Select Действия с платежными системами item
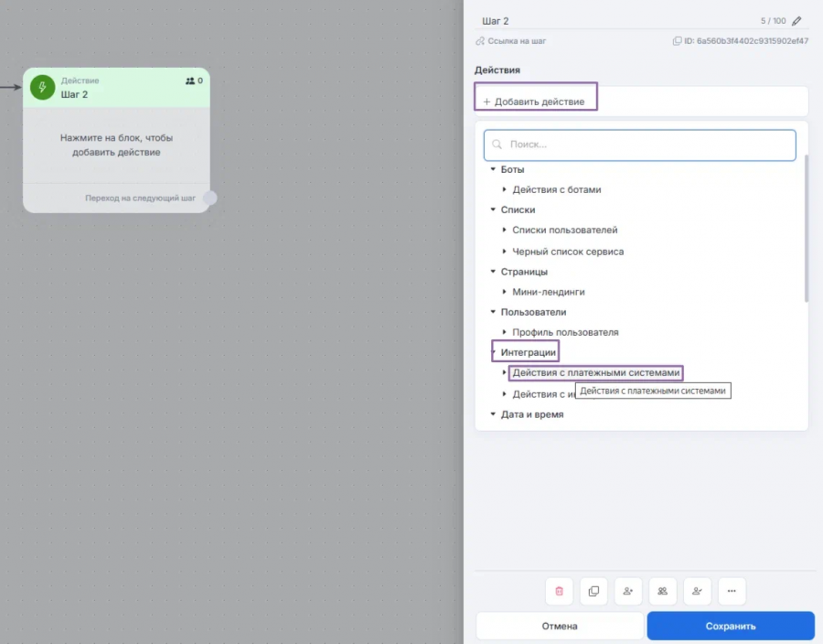823x644 pixels. click(x=595, y=372)
